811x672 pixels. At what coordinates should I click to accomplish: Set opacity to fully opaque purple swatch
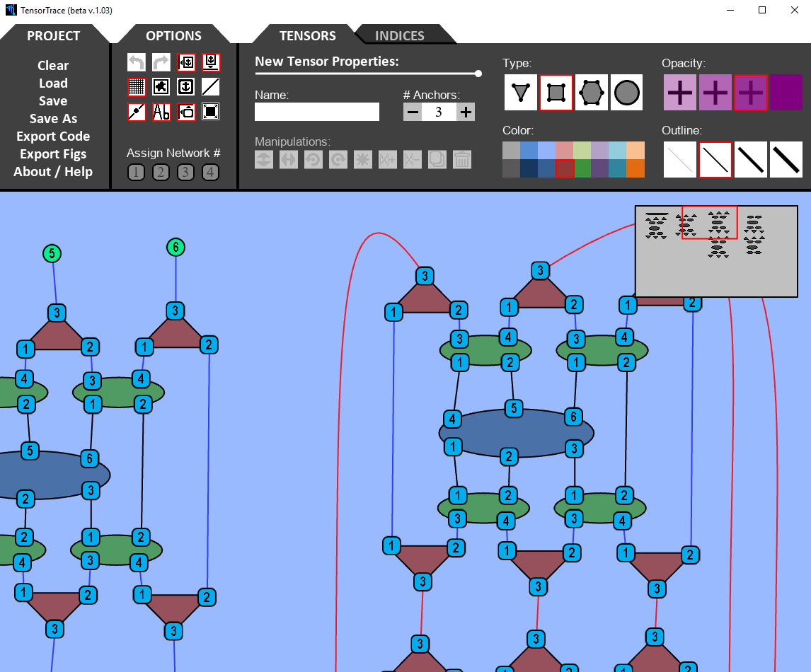click(786, 93)
